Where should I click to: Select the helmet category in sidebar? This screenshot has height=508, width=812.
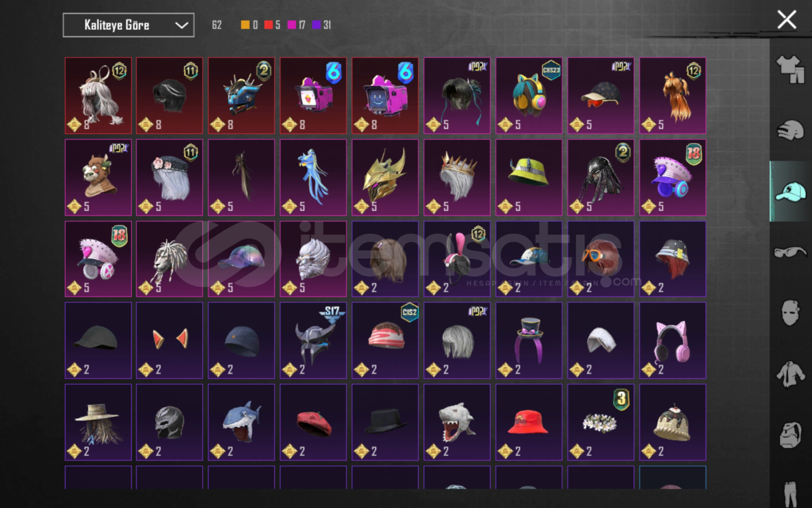pos(790,130)
